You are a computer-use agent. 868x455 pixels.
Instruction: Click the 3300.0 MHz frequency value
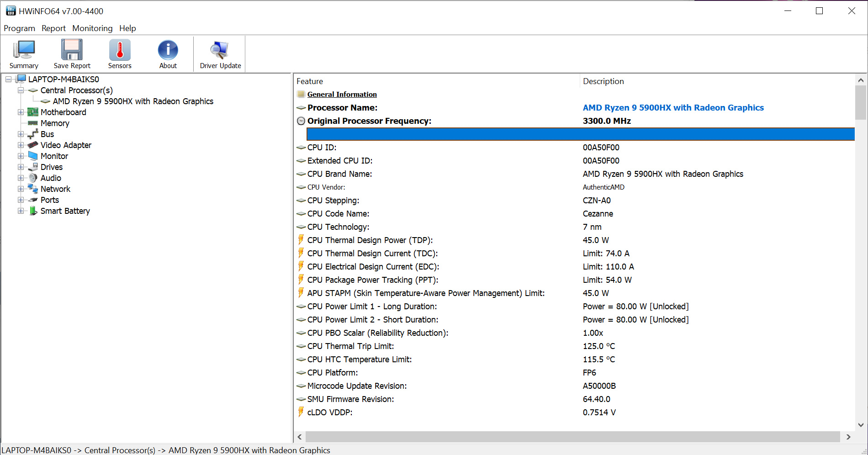607,121
